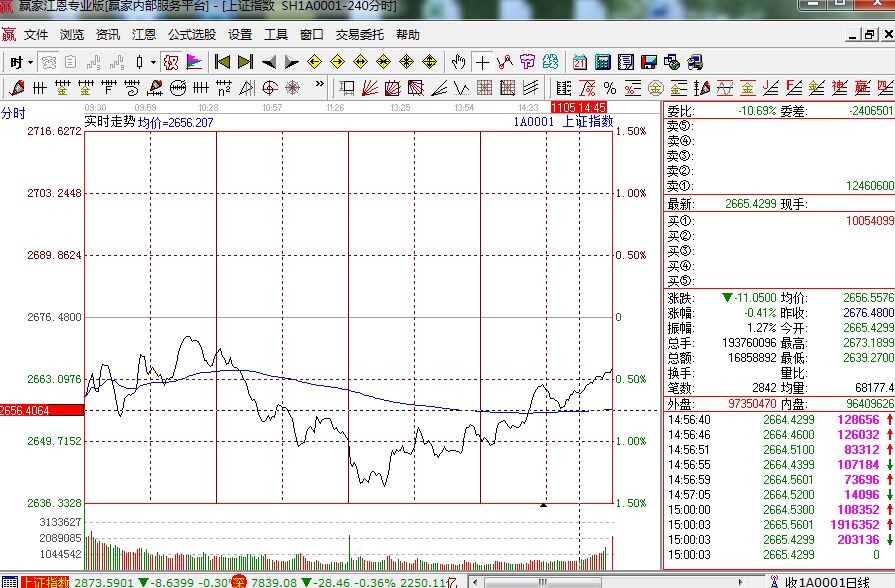The image size is (895, 588).
Task: Click the calculator icon in the toolbar
Action: [603, 62]
